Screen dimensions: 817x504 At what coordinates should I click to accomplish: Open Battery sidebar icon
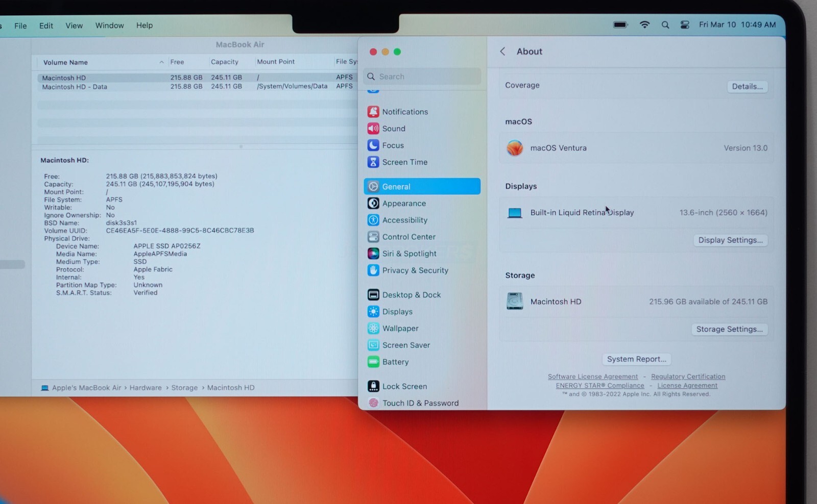(x=373, y=362)
